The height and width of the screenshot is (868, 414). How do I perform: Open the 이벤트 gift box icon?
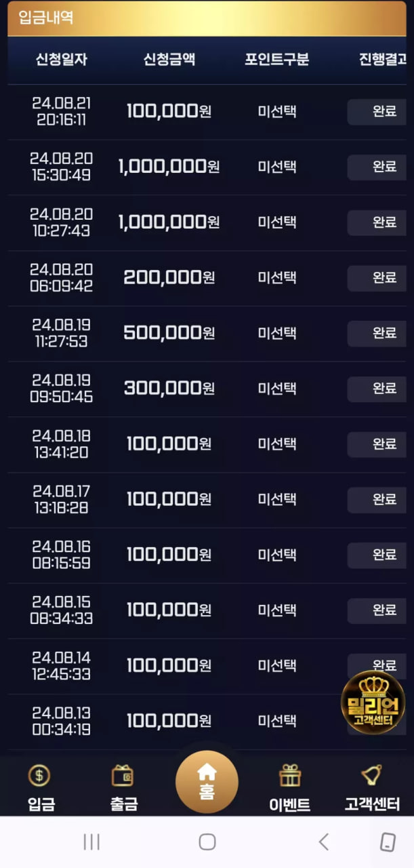[x=289, y=775]
